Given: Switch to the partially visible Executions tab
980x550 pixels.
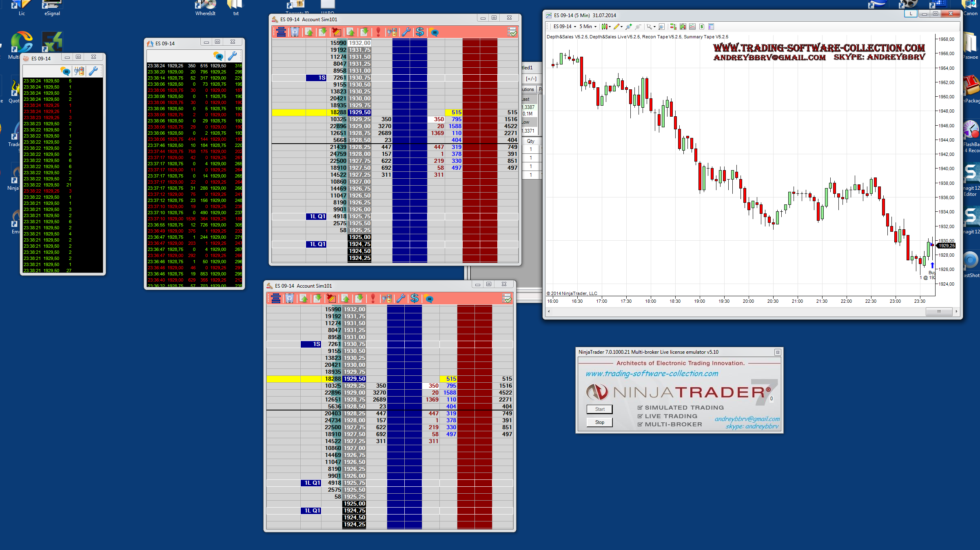Looking at the screenshot, I should point(528,89).
